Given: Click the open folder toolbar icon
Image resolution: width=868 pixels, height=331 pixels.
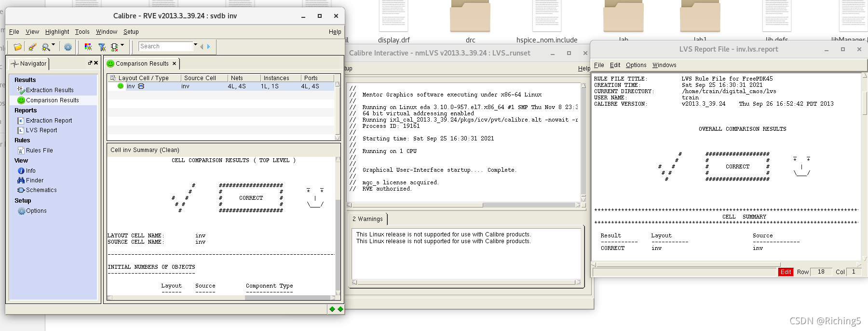Looking at the screenshot, I should click(18, 47).
